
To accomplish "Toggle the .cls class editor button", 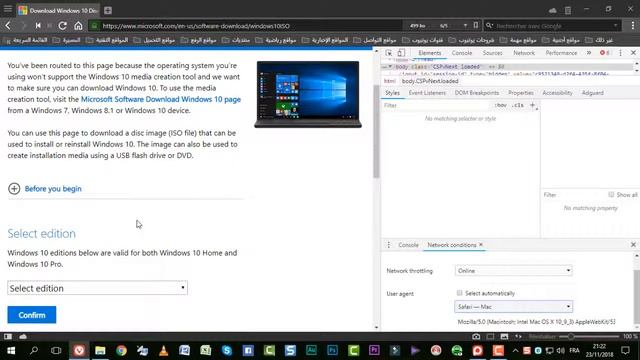I will [x=518, y=105].
